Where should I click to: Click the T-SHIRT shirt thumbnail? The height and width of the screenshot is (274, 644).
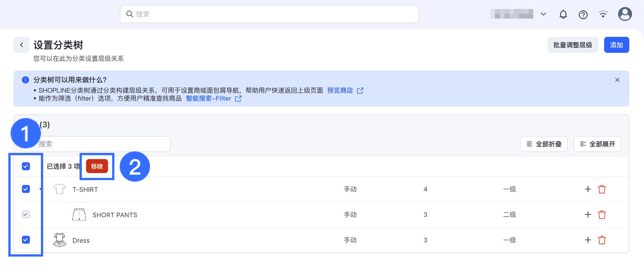point(59,189)
